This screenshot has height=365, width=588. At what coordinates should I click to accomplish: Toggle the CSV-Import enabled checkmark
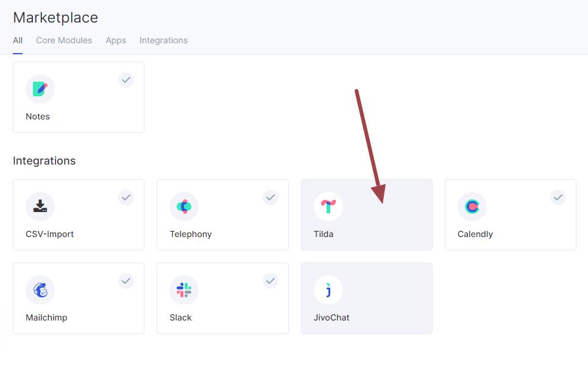[126, 197]
